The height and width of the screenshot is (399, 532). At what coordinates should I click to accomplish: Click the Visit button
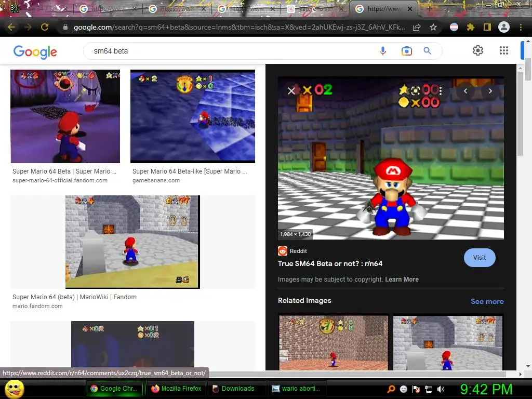480,258
